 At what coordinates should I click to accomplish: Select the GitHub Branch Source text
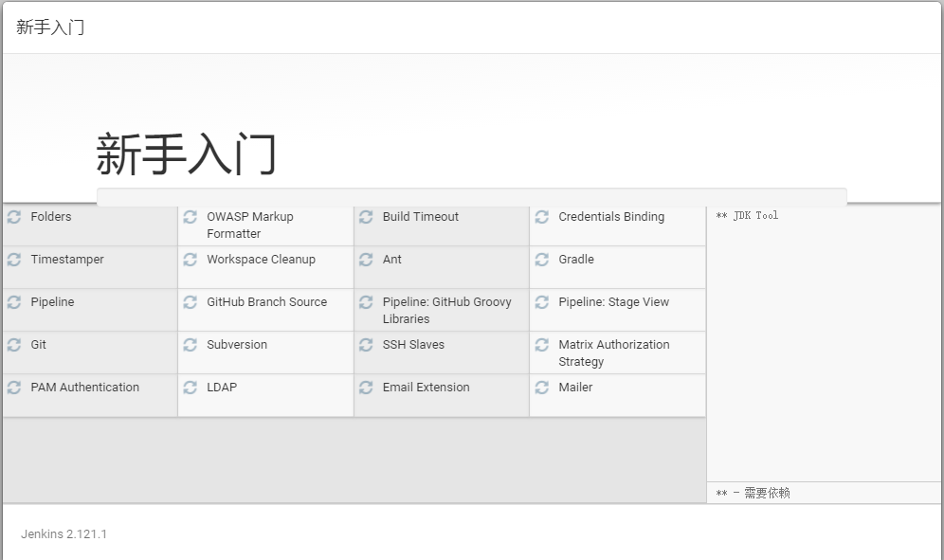[x=266, y=302]
